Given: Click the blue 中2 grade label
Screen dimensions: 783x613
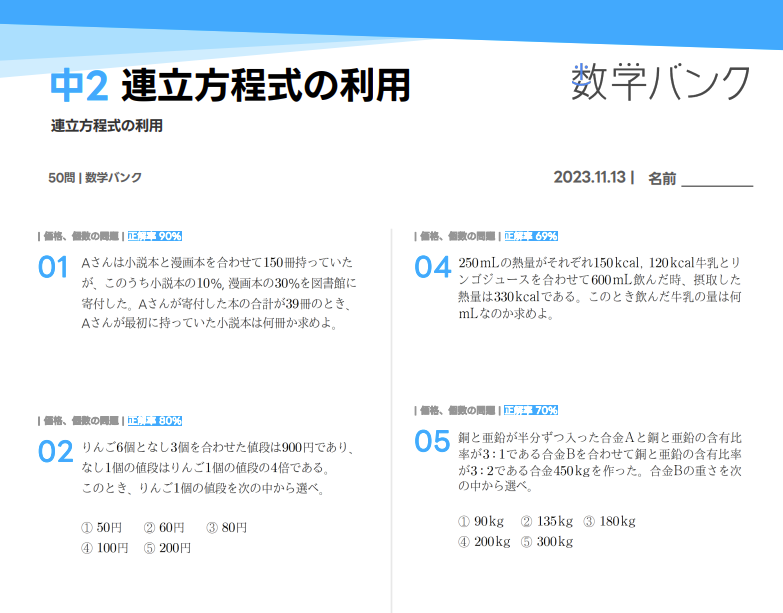Looking at the screenshot, I should 79,87.
